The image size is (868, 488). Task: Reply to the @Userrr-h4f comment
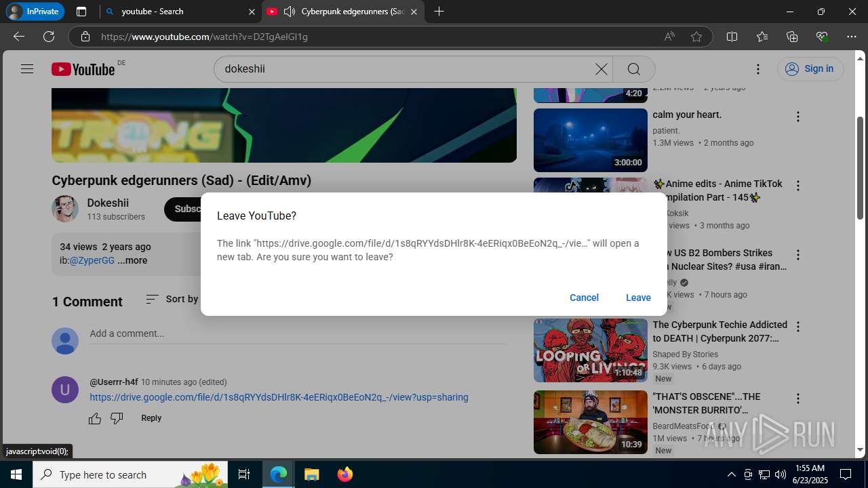point(151,418)
